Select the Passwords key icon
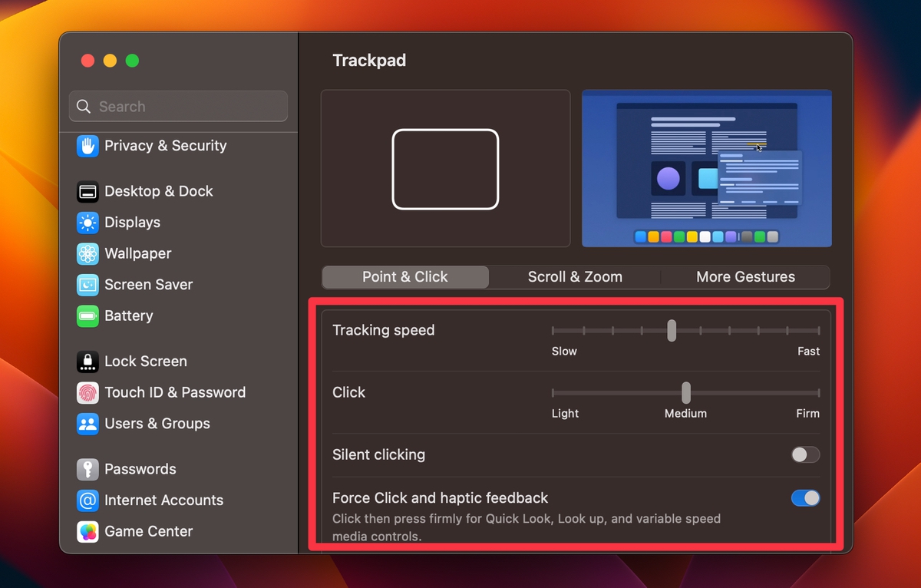 tap(87, 469)
